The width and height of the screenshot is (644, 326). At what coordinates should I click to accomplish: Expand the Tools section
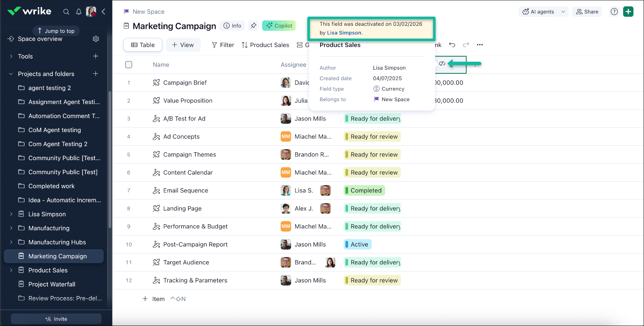pyautogui.click(x=11, y=56)
